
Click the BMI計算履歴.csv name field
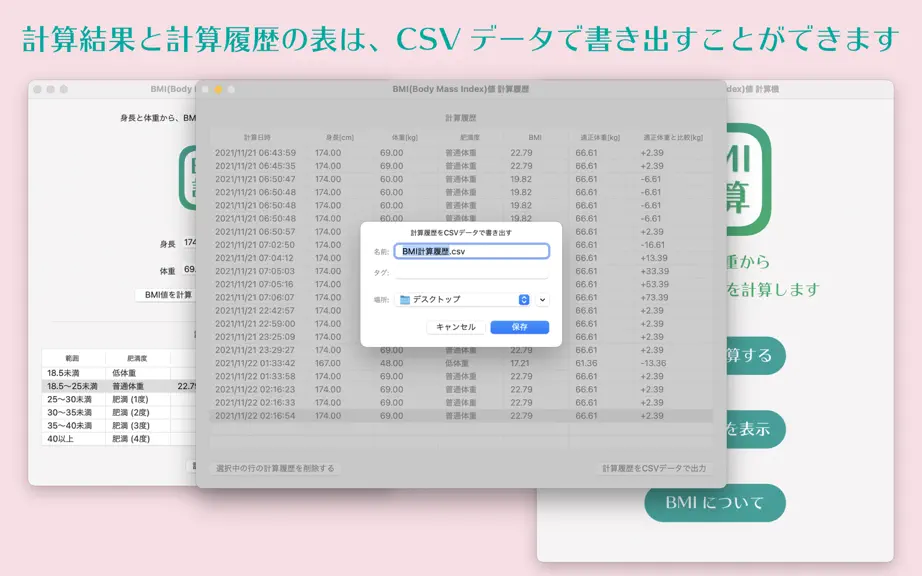pos(472,251)
